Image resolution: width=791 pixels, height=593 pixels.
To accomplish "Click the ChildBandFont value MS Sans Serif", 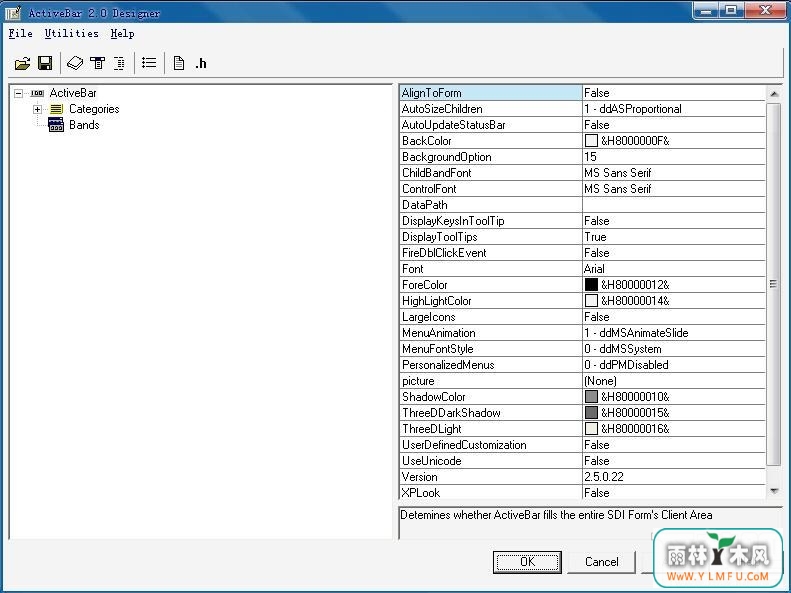I will click(617, 173).
